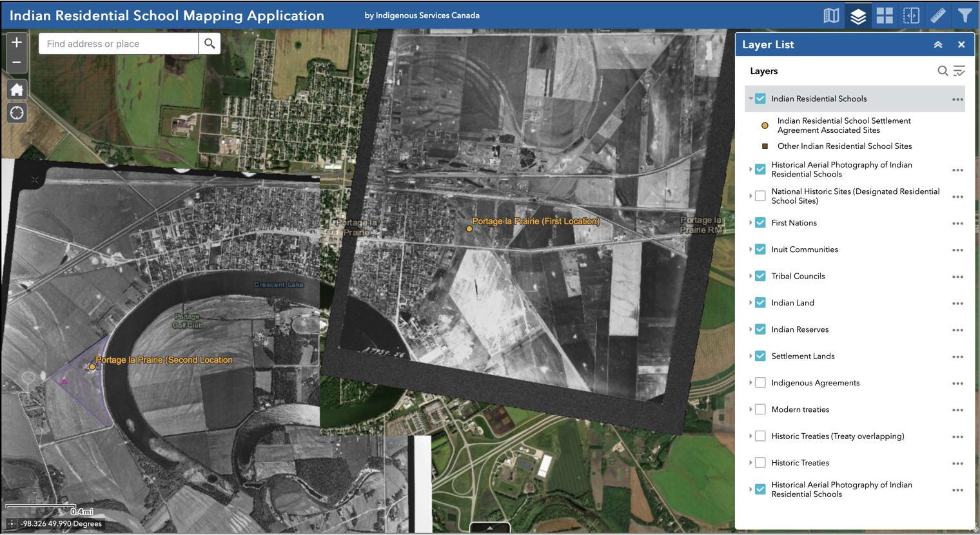Turn off the Indian Land layer

click(760, 302)
